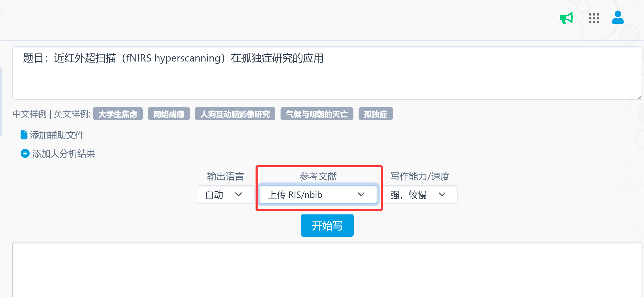Click the plus icon to add analysis results
The width and height of the screenshot is (644, 297).
click(25, 154)
